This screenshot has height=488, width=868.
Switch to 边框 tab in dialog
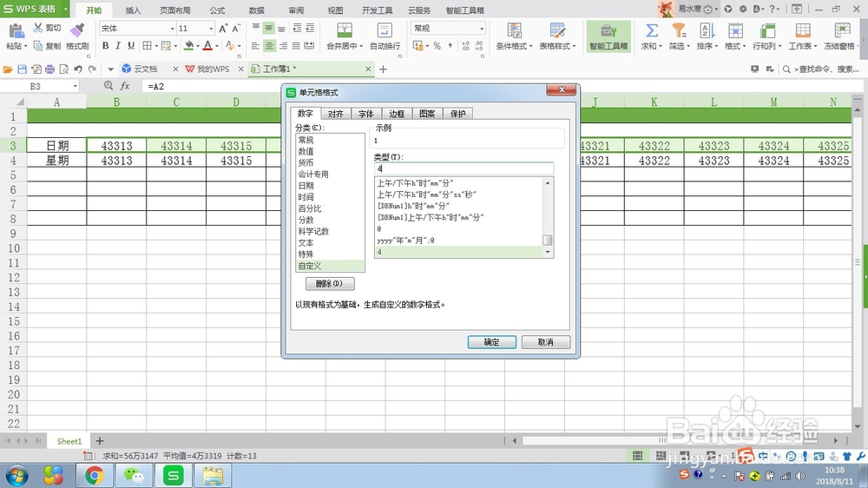397,114
